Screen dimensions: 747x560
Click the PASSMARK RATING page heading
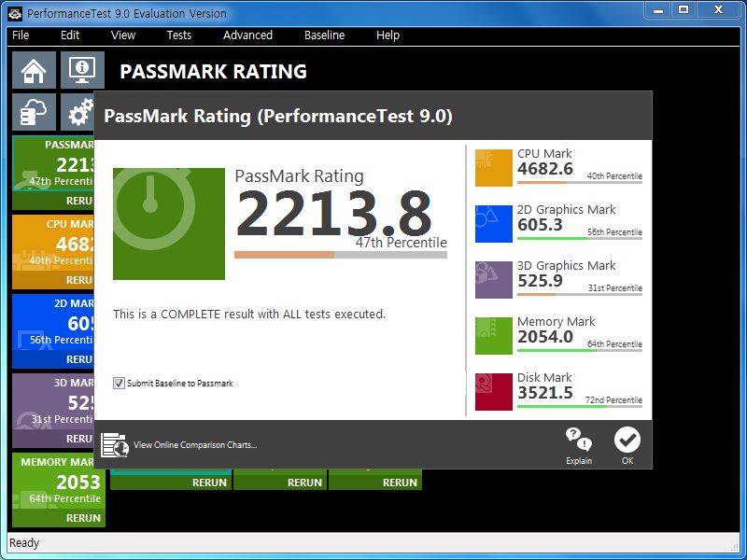214,72
